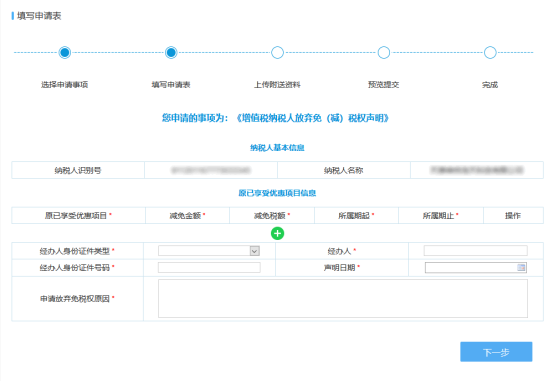The image size is (554, 382).
Task: Click the 原已享受优惠项目 column header
Action: [78, 216]
